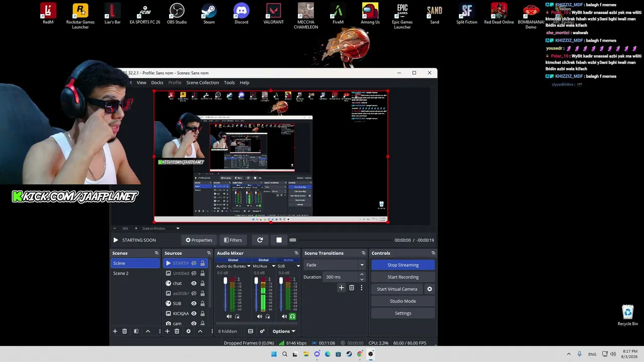Toggle monitoring headphone on the SUB channel

[292, 316]
